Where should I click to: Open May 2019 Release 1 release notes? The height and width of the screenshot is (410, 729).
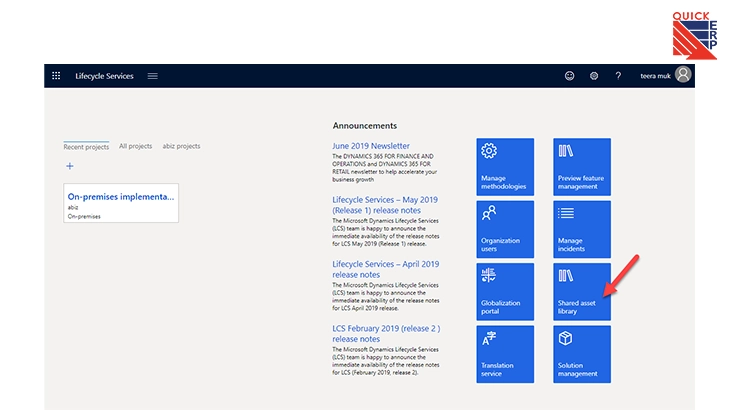(385, 205)
